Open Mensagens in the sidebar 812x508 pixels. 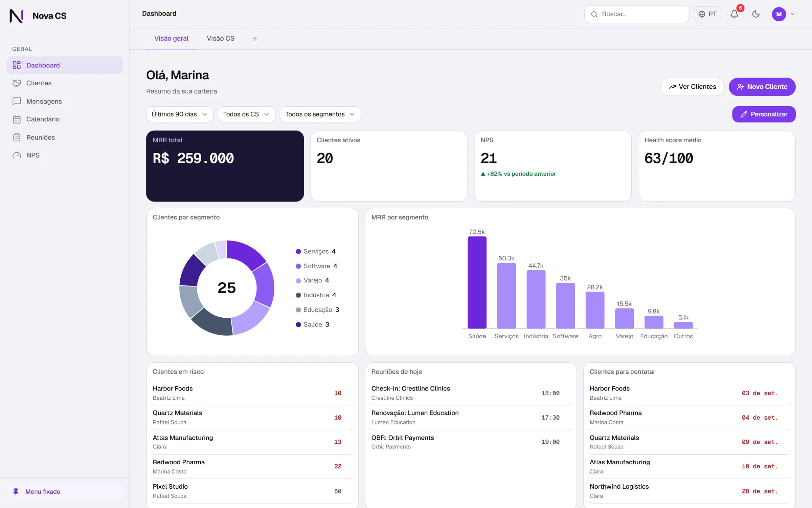click(x=65, y=101)
